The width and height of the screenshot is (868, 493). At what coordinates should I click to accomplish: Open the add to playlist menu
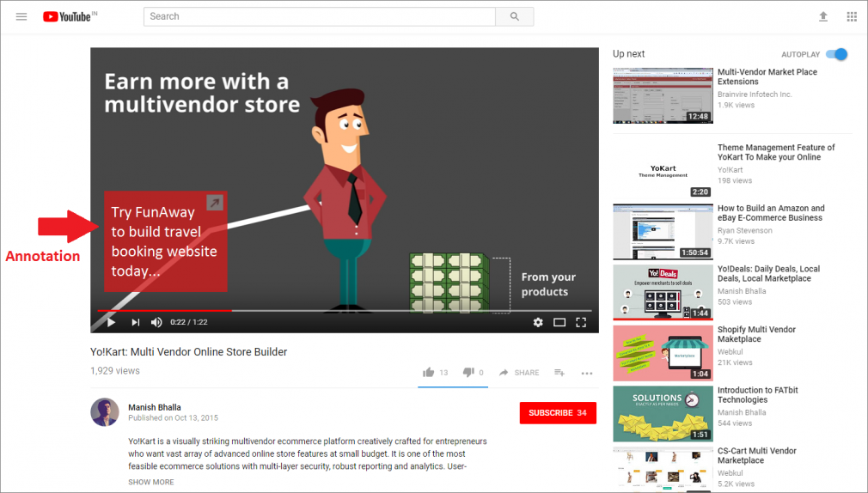pyautogui.click(x=559, y=373)
